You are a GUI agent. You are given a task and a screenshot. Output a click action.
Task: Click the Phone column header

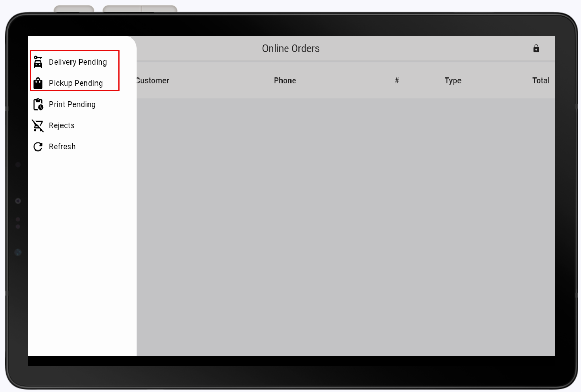coord(285,81)
